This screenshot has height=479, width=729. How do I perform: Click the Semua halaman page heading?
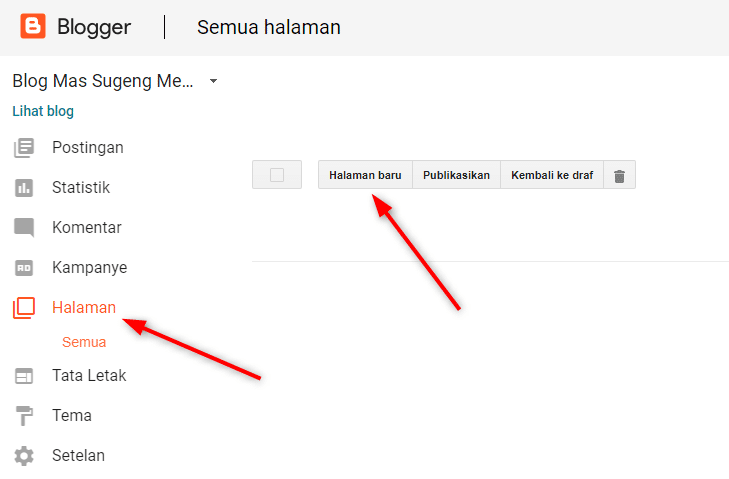[269, 27]
